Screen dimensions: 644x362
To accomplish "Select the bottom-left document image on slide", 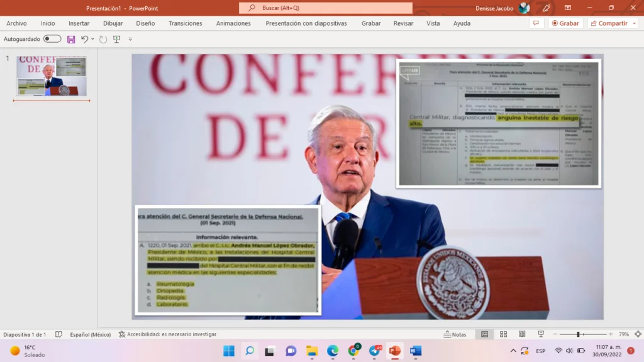I will (228, 260).
